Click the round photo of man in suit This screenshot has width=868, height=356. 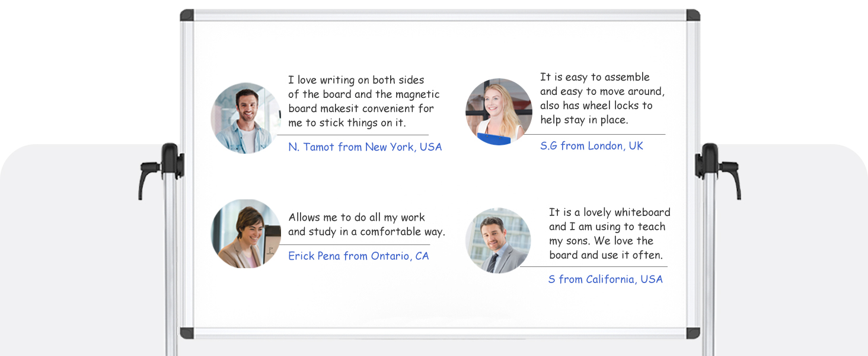498,240
